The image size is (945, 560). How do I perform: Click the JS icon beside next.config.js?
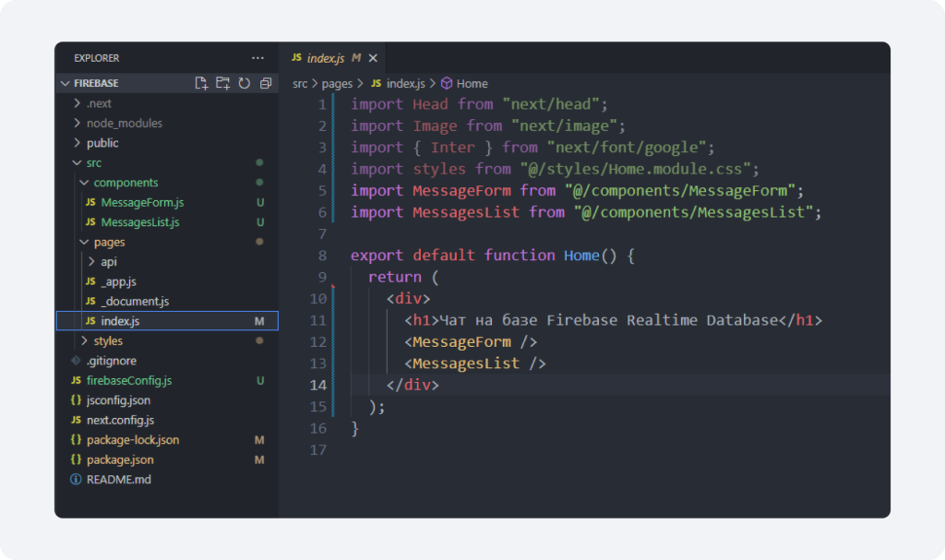[x=76, y=420]
